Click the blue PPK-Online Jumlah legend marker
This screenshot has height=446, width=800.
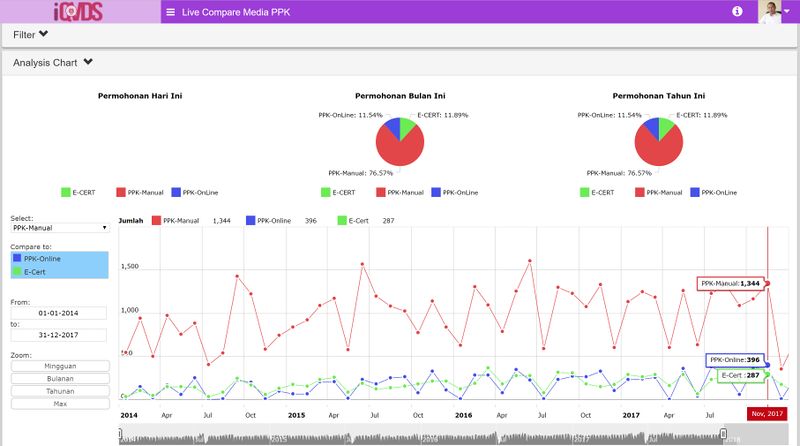pyautogui.click(x=251, y=220)
